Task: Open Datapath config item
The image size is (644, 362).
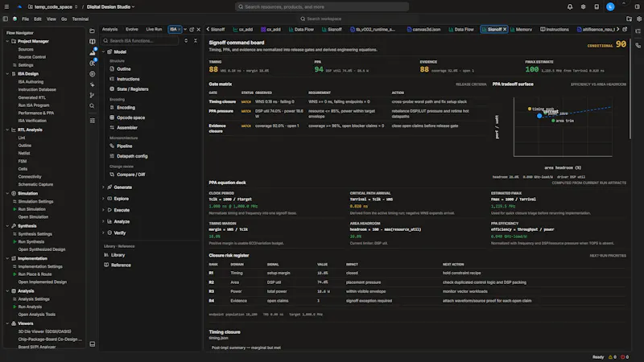Action: [x=132, y=156]
